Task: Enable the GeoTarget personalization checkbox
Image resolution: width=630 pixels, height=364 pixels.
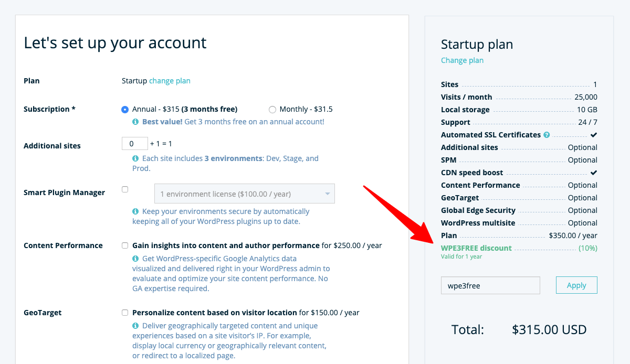Action: click(125, 312)
